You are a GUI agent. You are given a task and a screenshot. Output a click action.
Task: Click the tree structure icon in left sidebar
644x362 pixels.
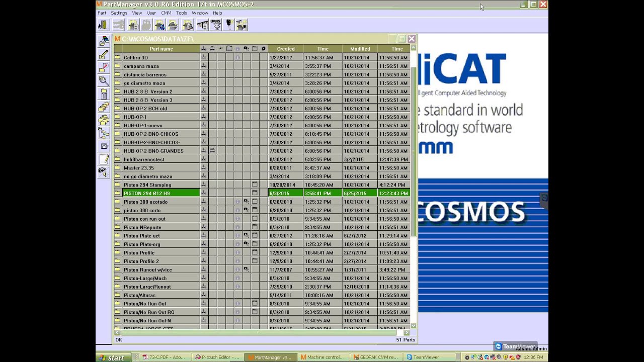click(104, 133)
